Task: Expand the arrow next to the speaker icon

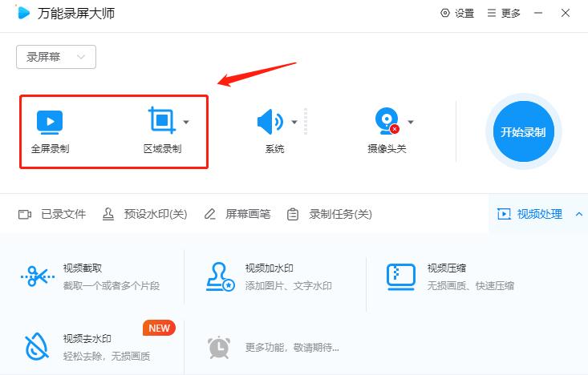Action: click(294, 122)
